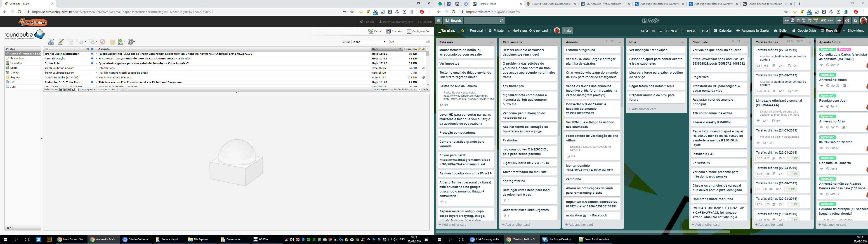This screenshot has width=868, height=244.
Task: Toggle star on _Tarefas board
Action: point(463,31)
